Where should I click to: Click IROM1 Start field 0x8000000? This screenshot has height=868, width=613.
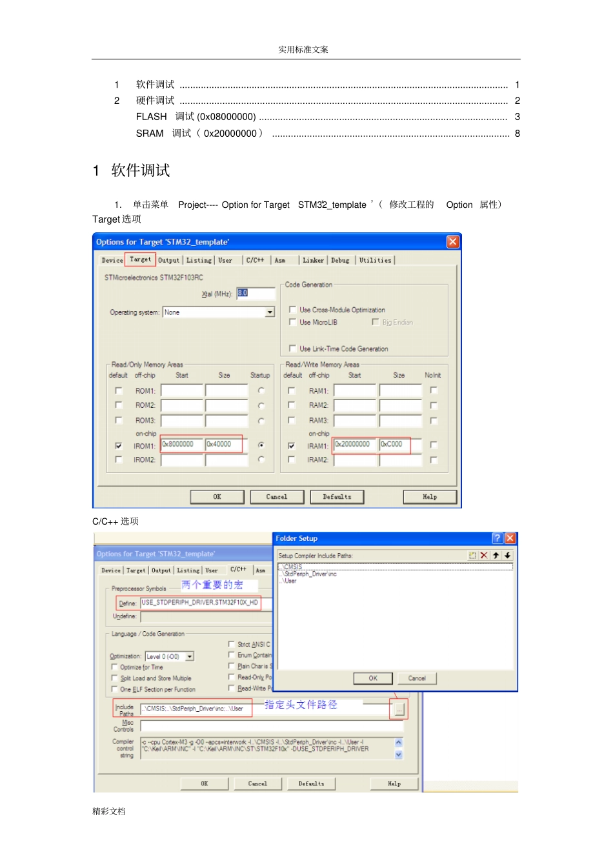182,445
